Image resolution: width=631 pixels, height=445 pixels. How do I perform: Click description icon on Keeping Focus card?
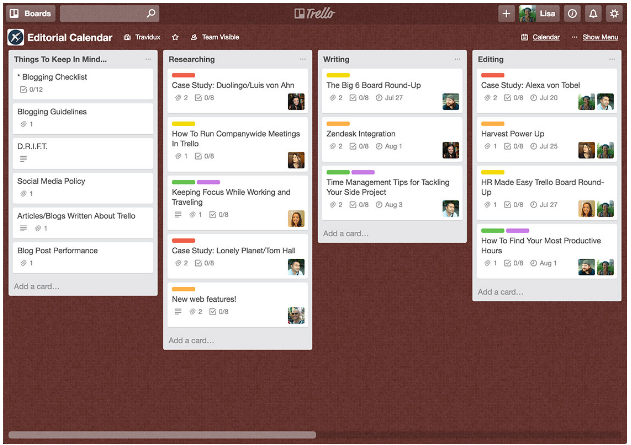point(178,215)
